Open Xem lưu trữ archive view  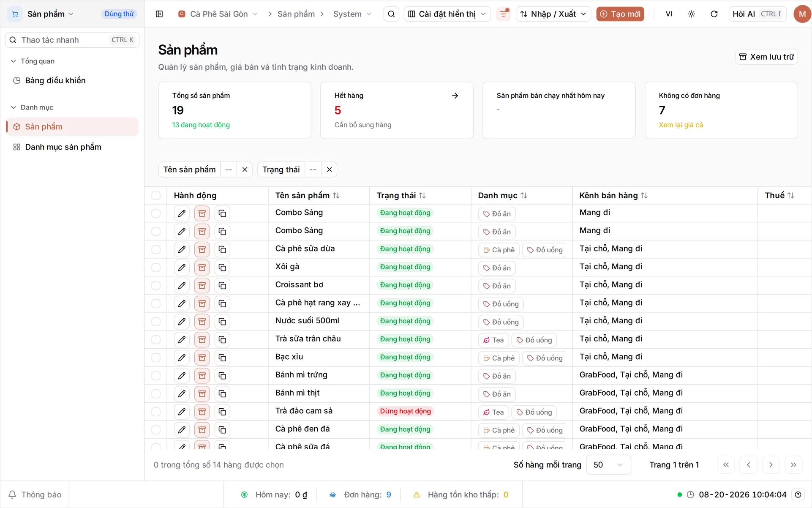(766, 57)
